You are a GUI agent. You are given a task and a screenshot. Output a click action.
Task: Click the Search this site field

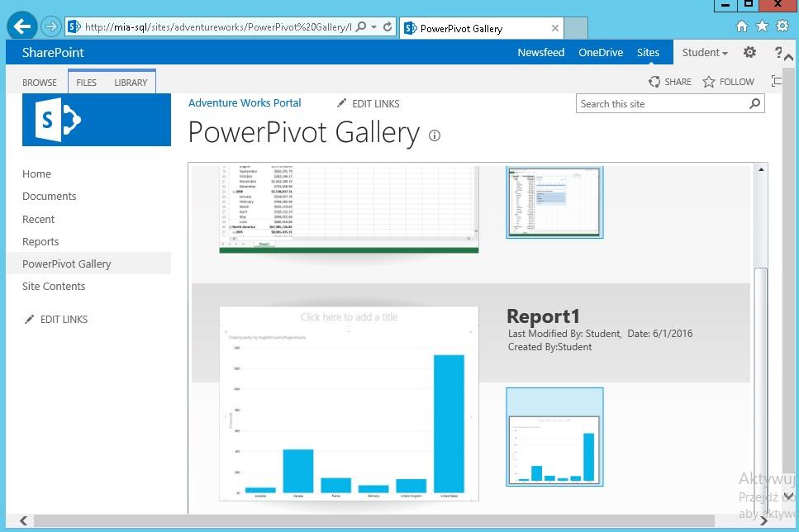(663, 104)
